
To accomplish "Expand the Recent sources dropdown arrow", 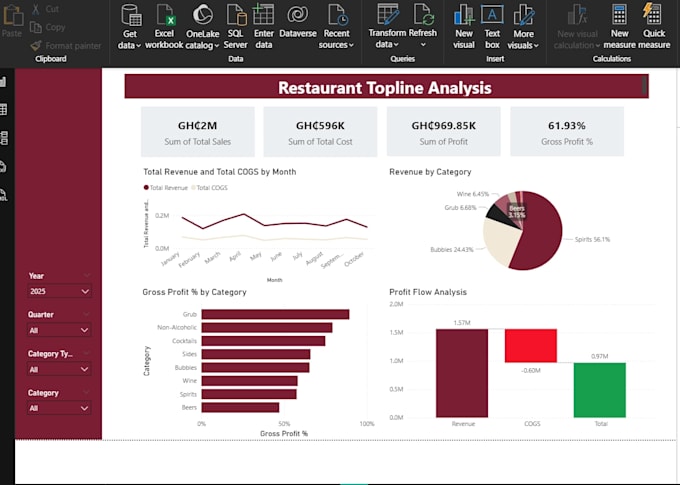I will pos(351,45).
